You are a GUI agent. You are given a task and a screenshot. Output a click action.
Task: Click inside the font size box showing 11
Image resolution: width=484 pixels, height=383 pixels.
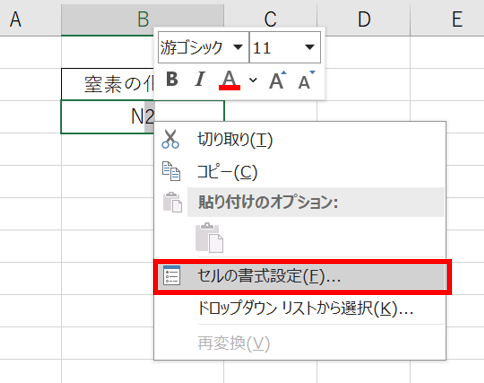[276, 47]
